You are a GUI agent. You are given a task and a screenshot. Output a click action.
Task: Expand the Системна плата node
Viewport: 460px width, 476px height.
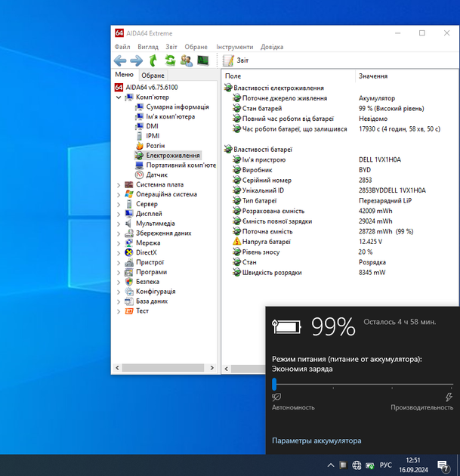tap(119, 185)
